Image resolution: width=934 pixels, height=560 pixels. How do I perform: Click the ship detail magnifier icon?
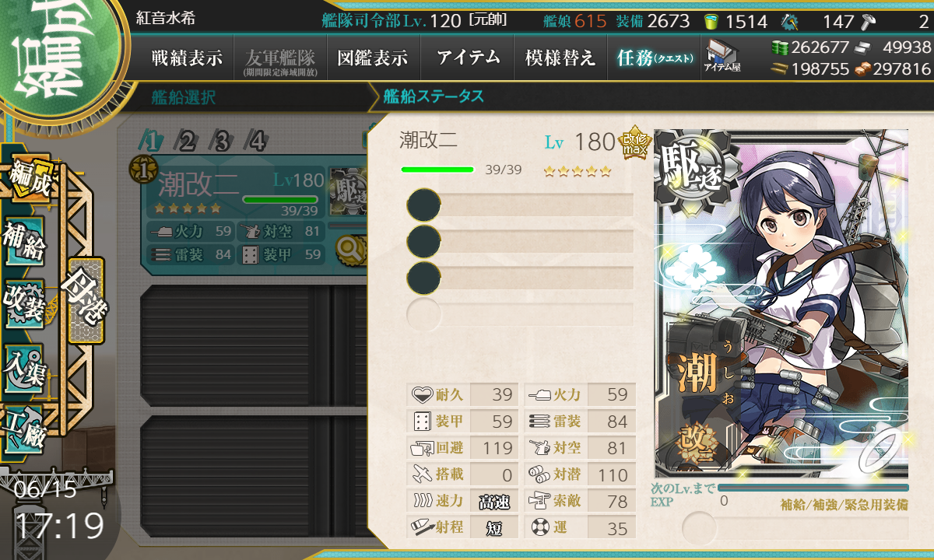tap(349, 249)
